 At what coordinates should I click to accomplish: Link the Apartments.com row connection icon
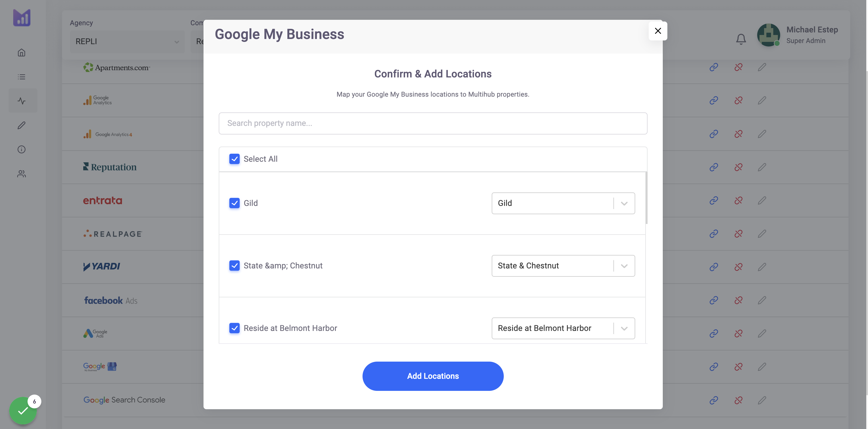point(714,67)
